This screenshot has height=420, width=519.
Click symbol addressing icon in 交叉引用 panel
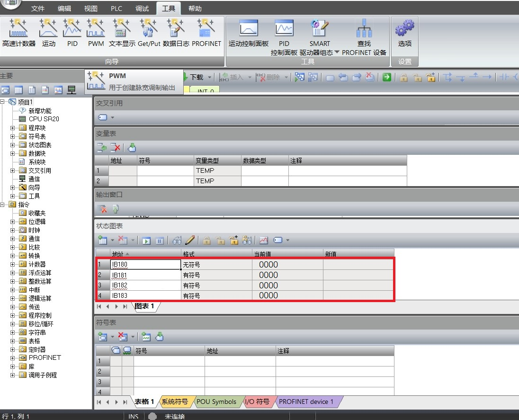point(103,117)
